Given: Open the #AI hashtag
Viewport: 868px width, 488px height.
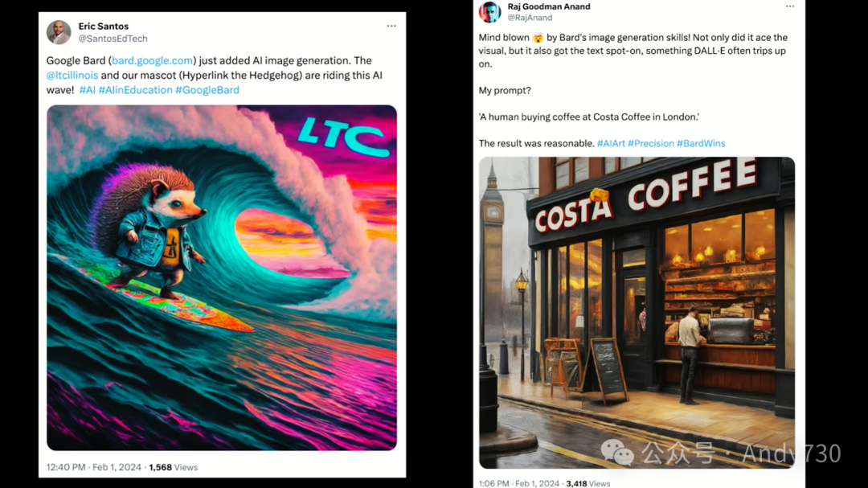Looking at the screenshot, I should click(87, 90).
